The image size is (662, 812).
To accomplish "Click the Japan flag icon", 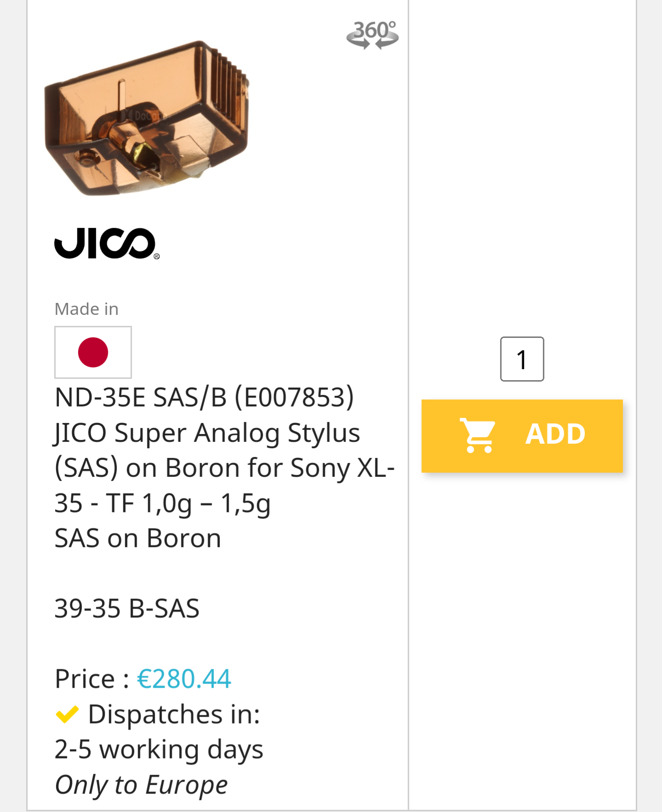I will click(x=93, y=353).
